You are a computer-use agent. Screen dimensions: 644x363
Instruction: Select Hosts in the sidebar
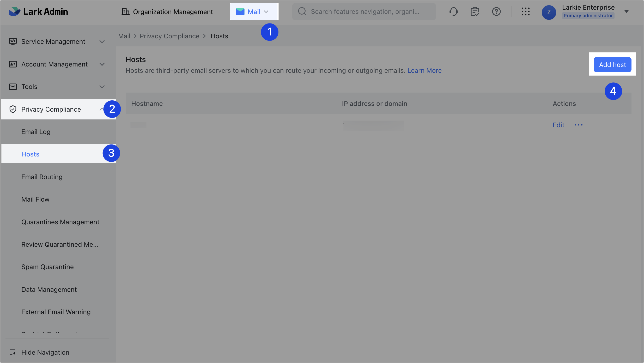tap(30, 154)
